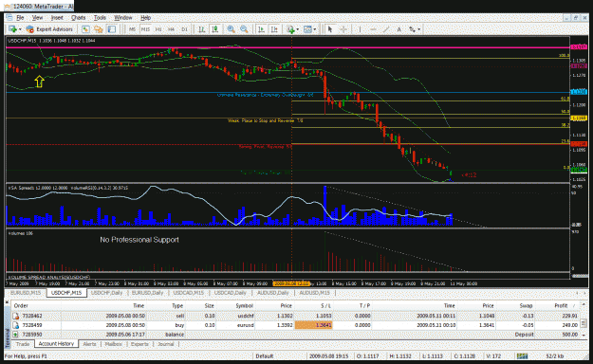Click the Zoom In magnifier icon
This screenshot has width=593, height=364.
(x=232, y=29)
